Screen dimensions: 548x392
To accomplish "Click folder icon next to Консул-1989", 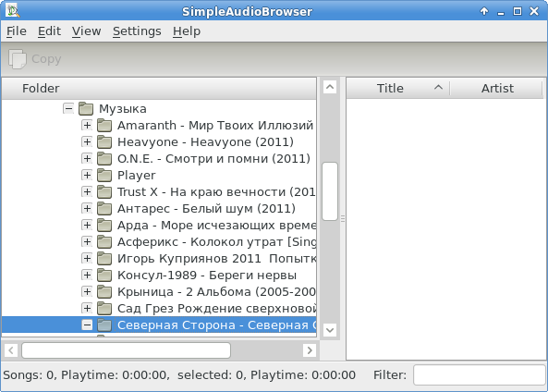I will (104, 276).
